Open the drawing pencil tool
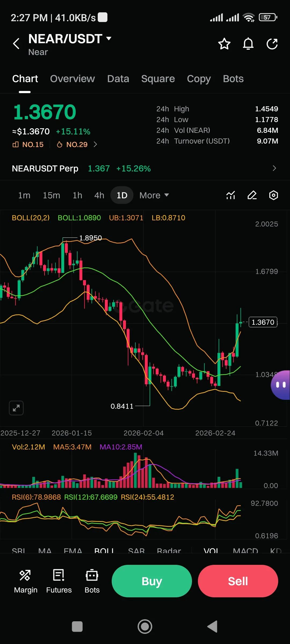This screenshot has width=290, height=644. (252, 195)
